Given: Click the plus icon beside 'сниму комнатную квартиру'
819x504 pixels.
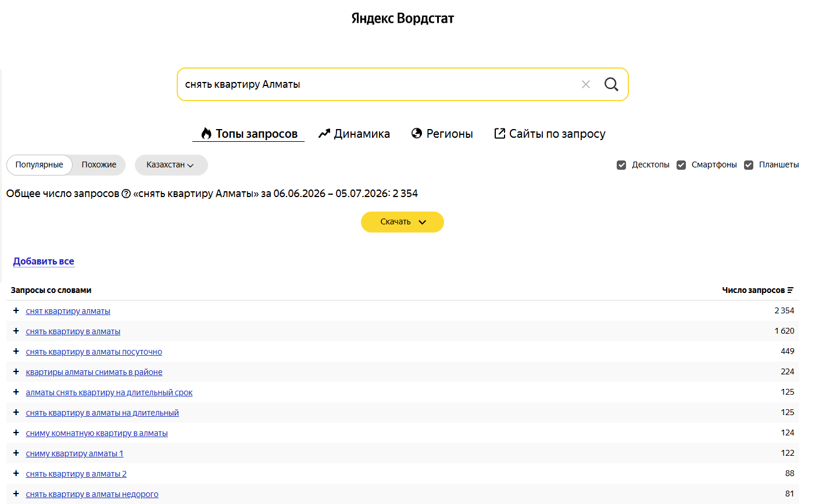Looking at the screenshot, I should tap(16, 433).
